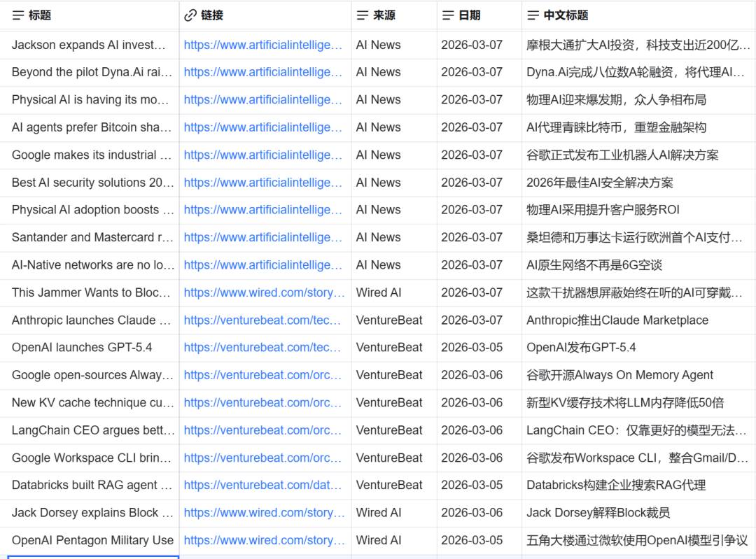Screen dimensions: 756x559
Task: Open the link for Google makes its industrial
Action: (262, 155)
